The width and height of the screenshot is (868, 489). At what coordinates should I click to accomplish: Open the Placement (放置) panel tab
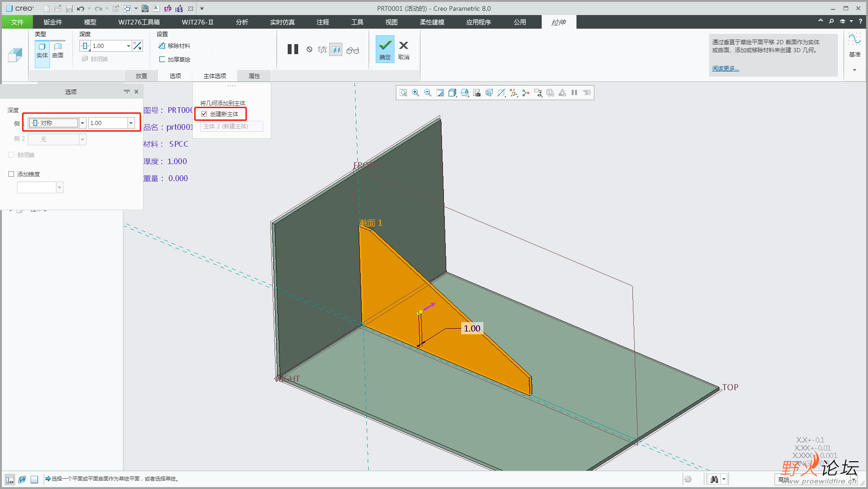[142, 76]
